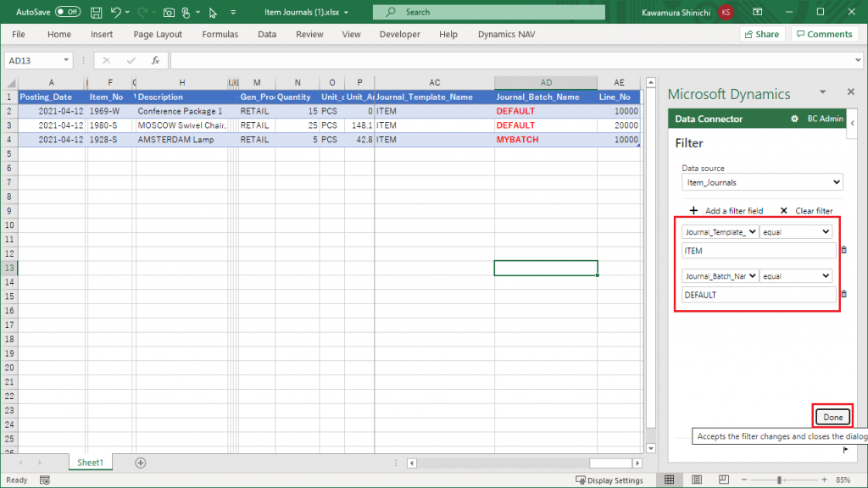The image size is (868, 488).
Task: Expand Customize Quick Access Toolbar dropdown
Action: [x=233, y=12]
